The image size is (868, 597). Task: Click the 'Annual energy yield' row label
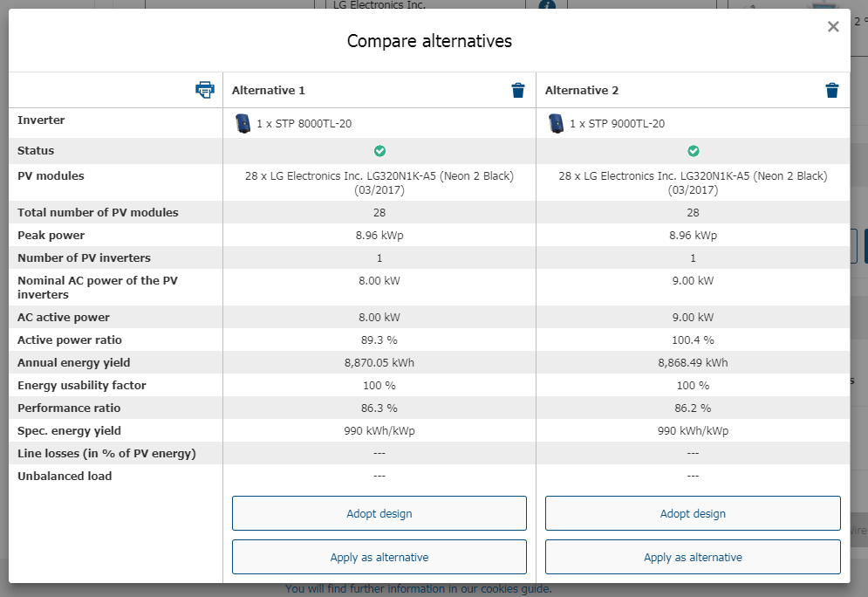(x=73, y=363)
